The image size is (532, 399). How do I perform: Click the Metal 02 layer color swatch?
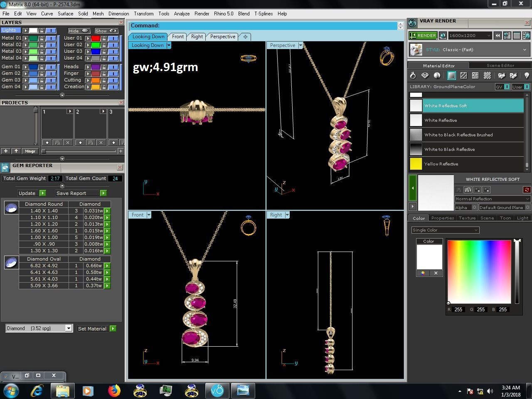[x=33, y=45]
